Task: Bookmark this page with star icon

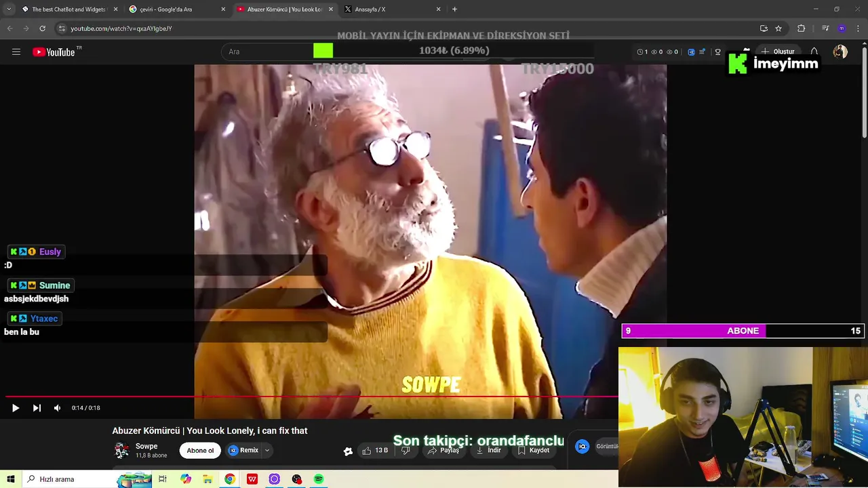Action: 778,28
